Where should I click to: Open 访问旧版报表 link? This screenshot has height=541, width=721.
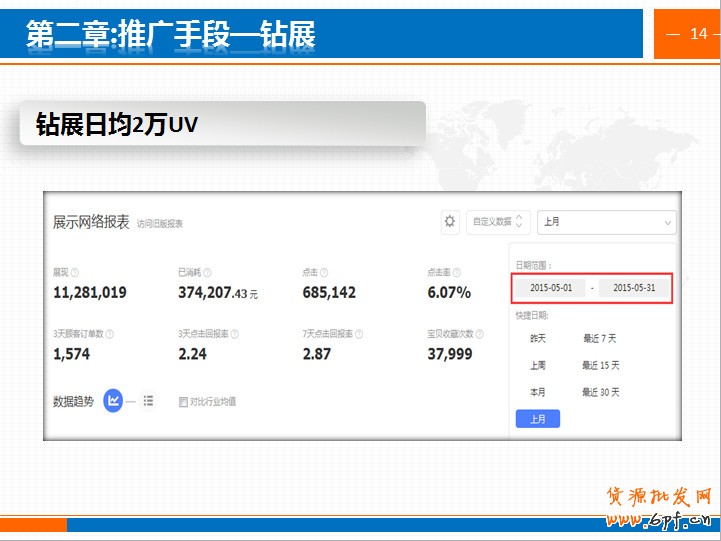[160, 224]
